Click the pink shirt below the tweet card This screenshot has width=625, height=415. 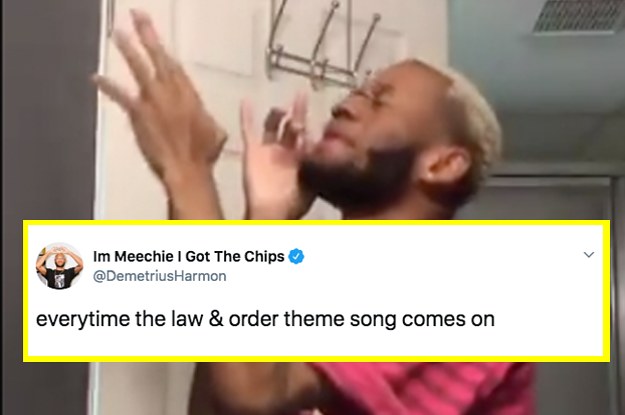click(423, 389)
